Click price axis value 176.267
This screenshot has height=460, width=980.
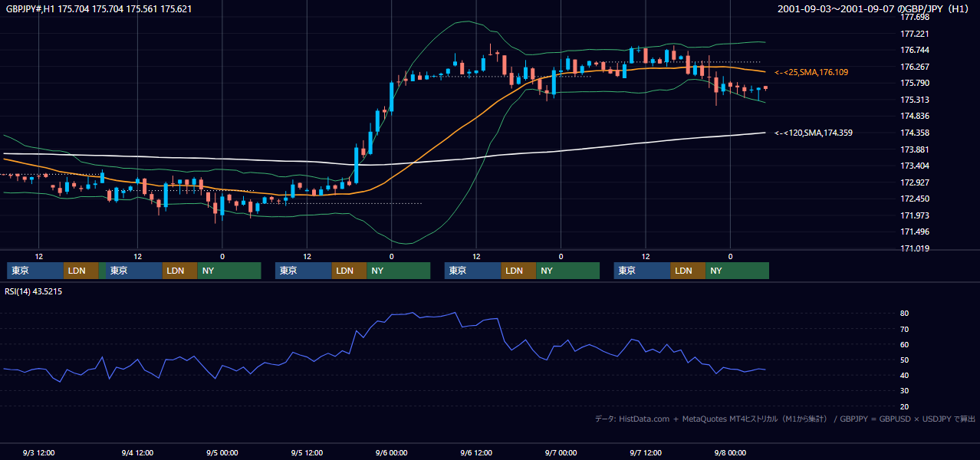pos(915,67)
